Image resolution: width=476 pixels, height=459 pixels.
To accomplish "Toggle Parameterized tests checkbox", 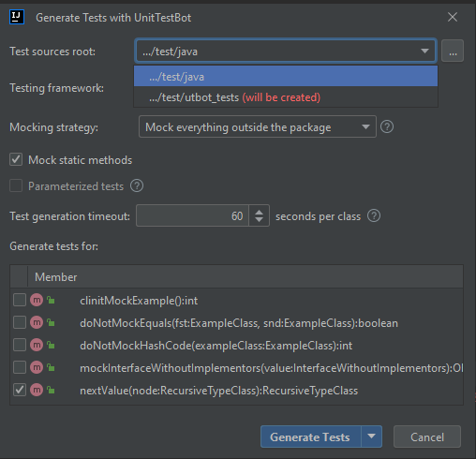I will pos(16,185).
